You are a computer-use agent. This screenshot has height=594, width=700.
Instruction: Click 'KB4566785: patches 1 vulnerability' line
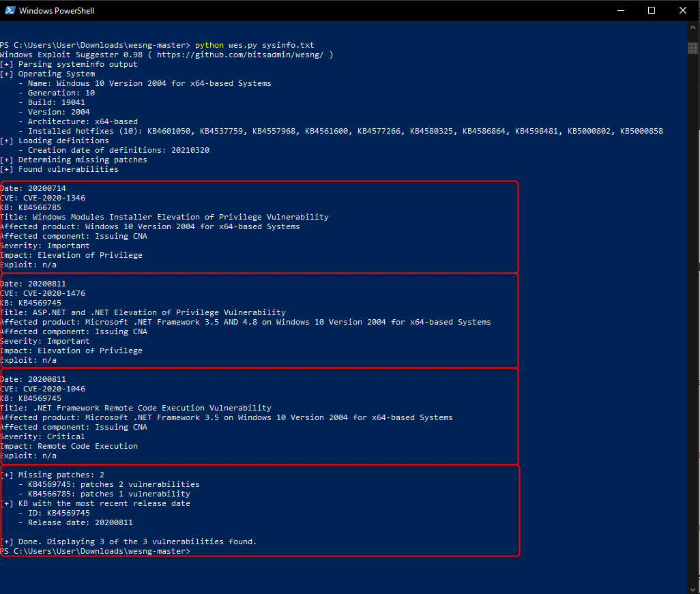(104, 494)
